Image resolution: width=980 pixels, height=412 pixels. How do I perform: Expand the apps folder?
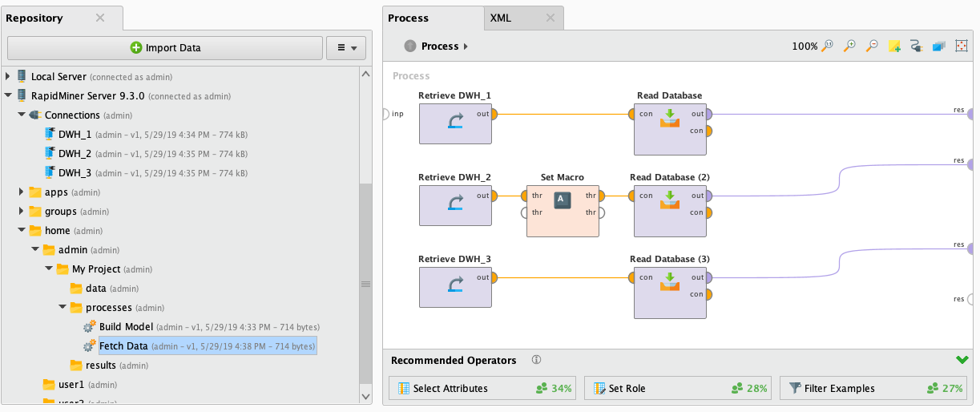[x=22, y=192]
